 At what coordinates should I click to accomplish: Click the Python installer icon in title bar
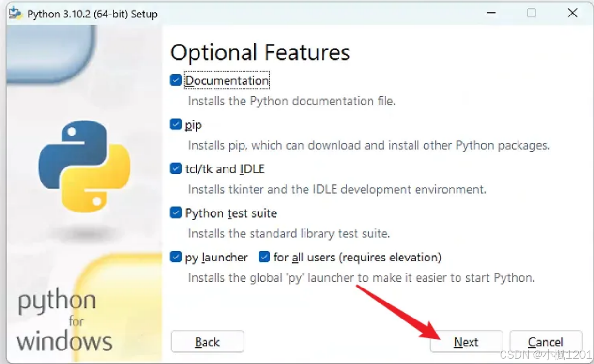tap(15, 14)
